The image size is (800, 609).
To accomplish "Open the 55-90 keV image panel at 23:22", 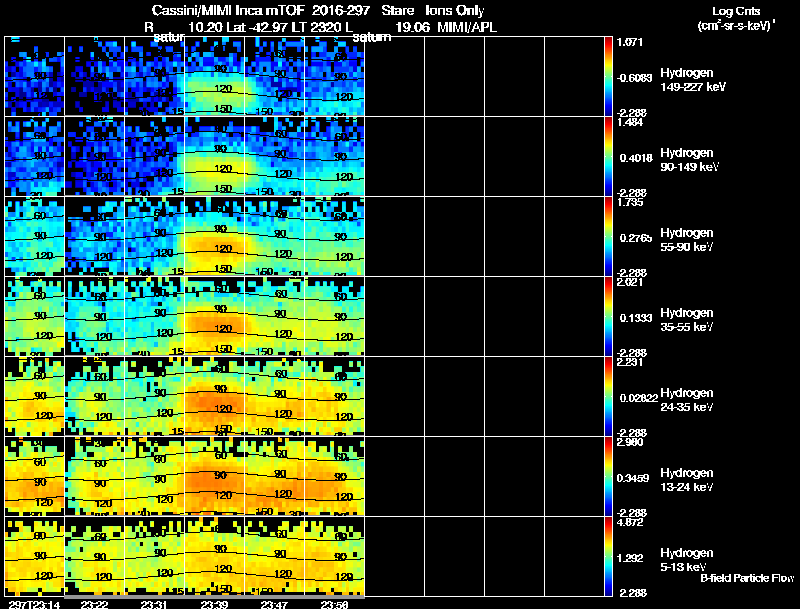I will point(95,237).
